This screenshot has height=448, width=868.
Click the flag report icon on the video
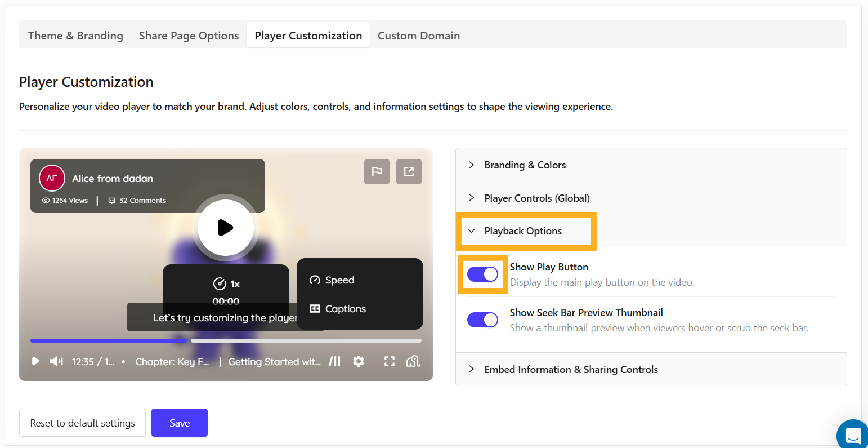coord(377,171)
